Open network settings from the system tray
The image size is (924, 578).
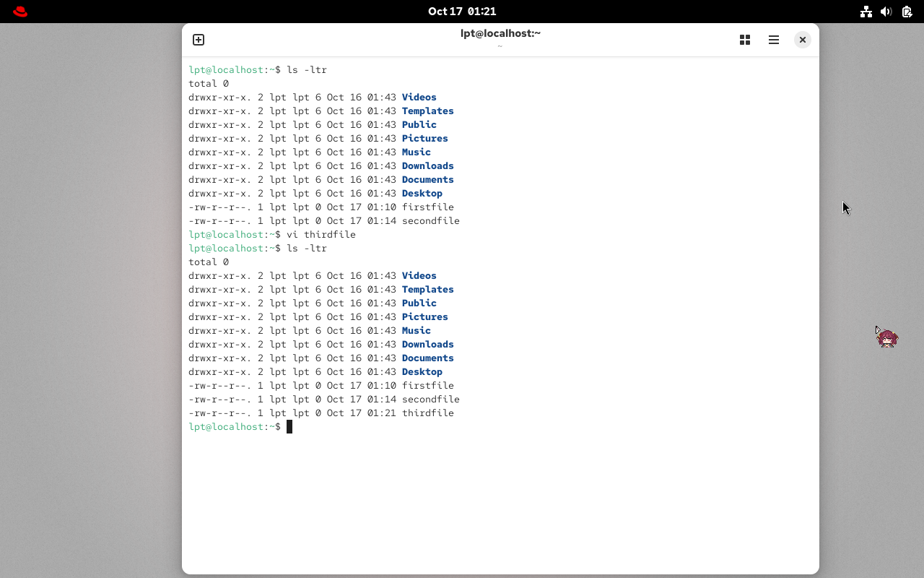(866, 12)
